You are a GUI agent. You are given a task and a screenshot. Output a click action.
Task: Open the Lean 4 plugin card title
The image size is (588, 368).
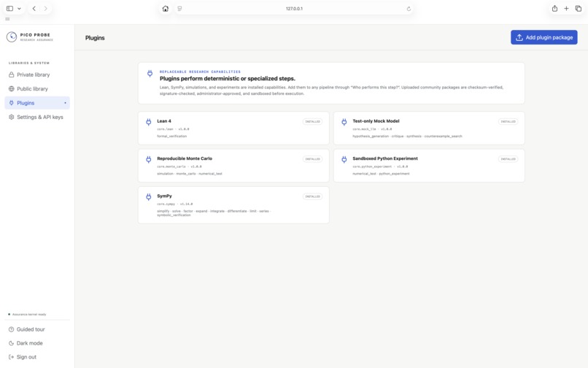click(164, 121)
